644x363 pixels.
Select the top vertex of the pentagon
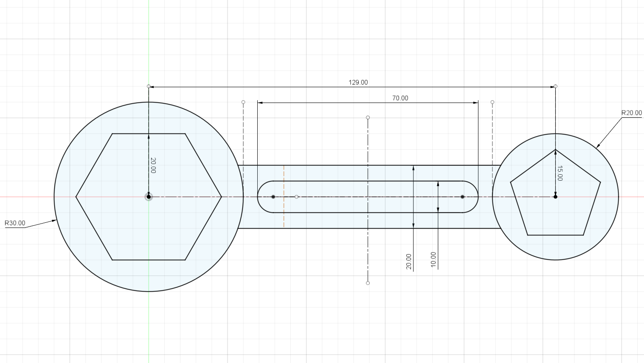pyautogui.click(x=555, y=150)
